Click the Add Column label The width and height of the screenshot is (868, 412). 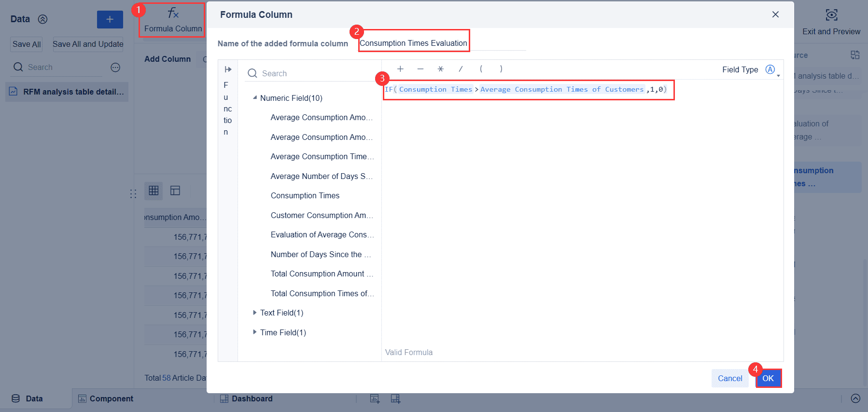(x=168, y=59)
